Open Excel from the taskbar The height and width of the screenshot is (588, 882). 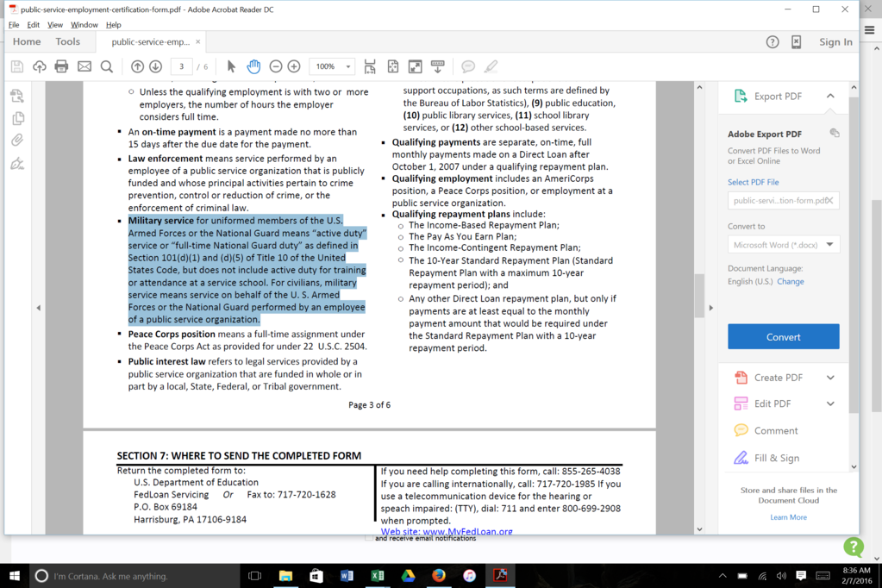coord(378,576)
